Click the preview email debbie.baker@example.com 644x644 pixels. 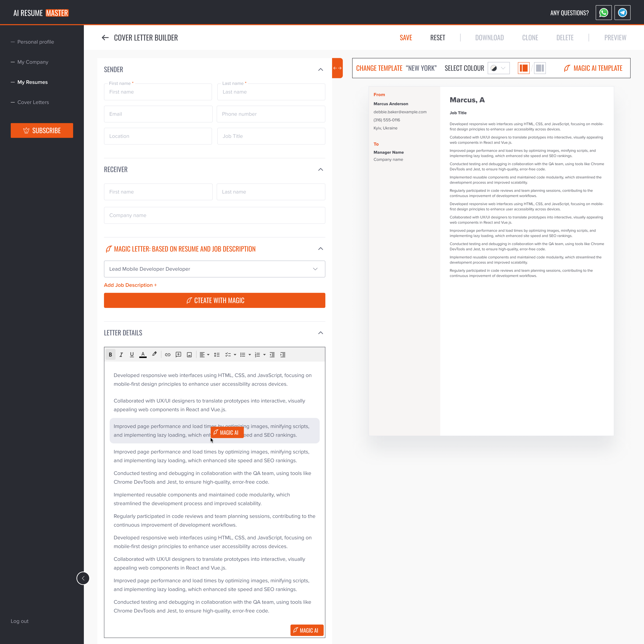pos(400,112)
